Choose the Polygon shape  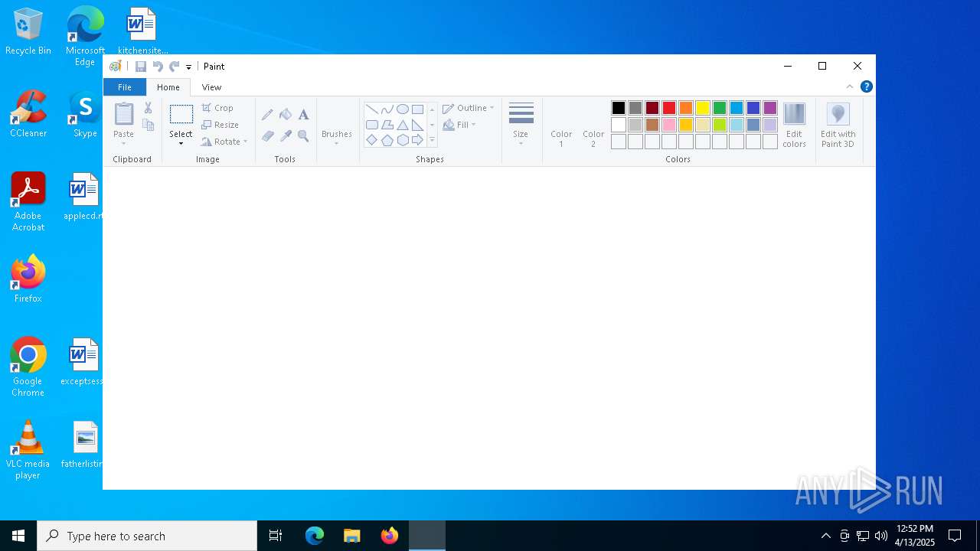pyautogui.click(x=387, y=125)
